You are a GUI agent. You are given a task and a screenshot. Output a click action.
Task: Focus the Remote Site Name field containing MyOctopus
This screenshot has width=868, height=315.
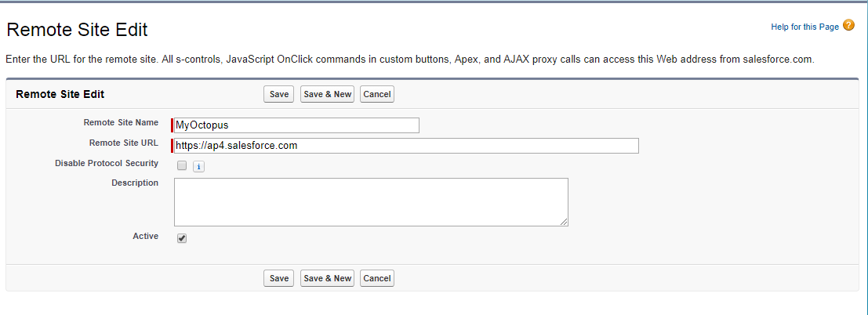296,125
